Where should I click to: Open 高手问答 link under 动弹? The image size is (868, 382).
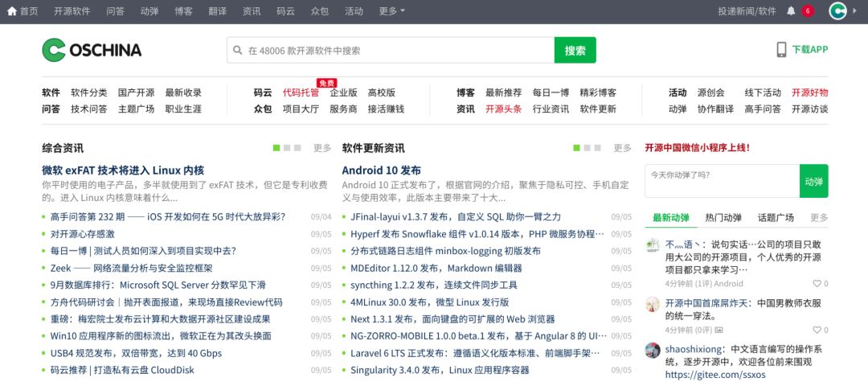(x=763, y=109)
